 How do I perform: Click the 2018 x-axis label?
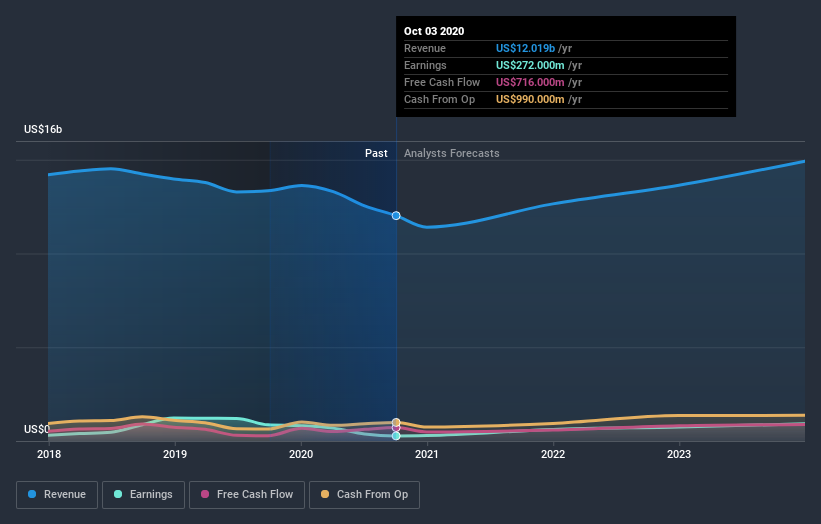tap(49, 454)
